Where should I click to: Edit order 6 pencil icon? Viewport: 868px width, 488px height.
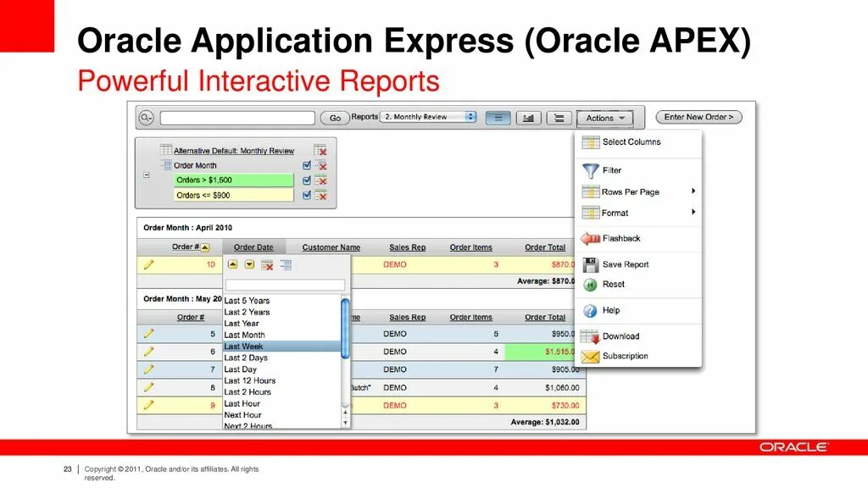click(148, 352)
